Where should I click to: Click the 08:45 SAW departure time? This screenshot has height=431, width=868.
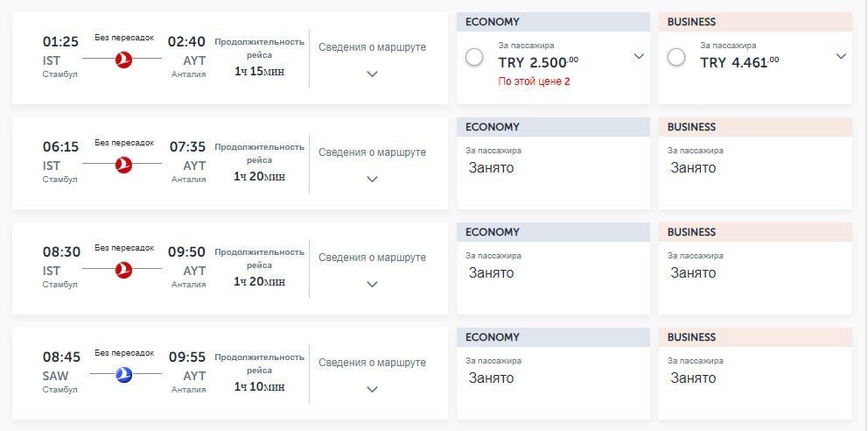[61, 357]
